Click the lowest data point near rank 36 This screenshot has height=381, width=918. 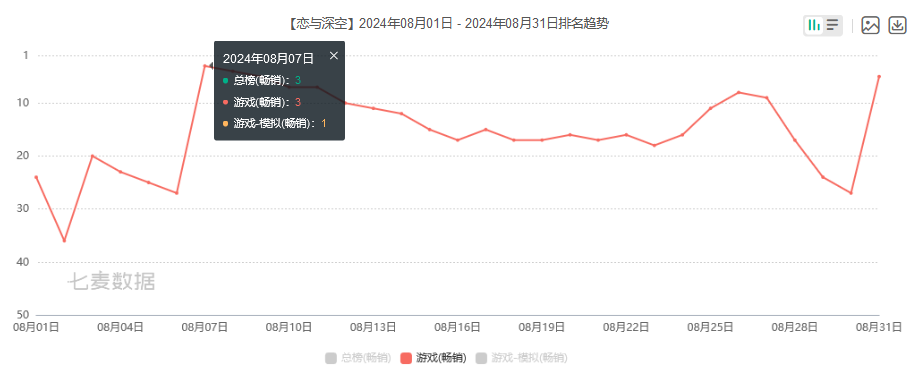[64, 241]
